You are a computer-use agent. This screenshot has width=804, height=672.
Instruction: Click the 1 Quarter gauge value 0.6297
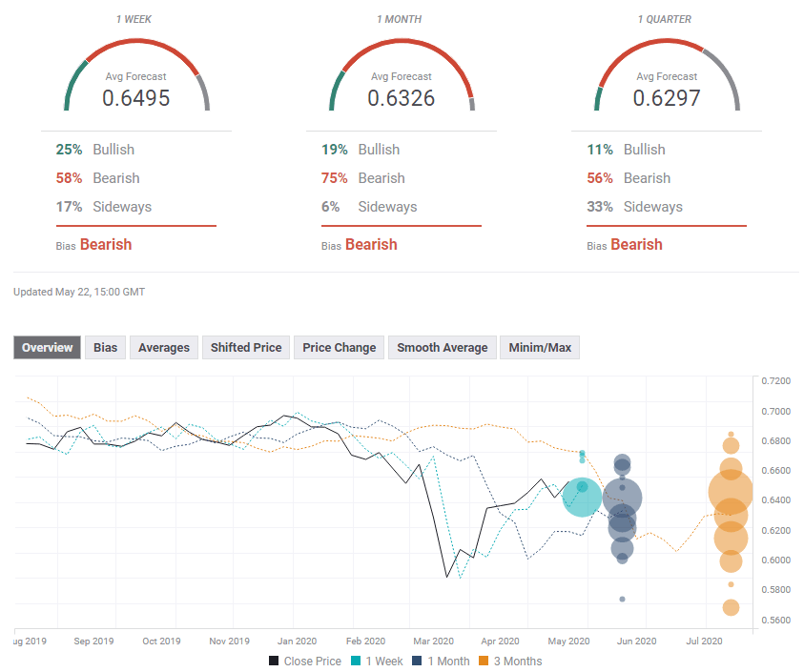(667, 98)
